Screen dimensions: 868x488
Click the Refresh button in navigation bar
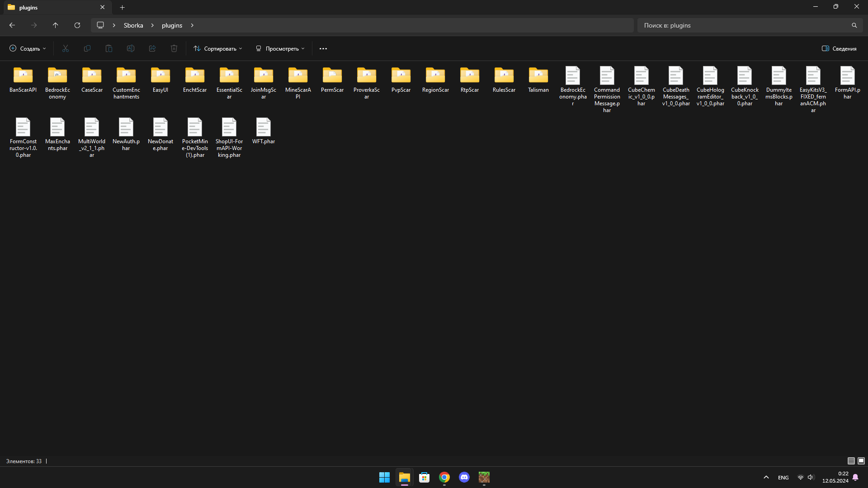click(x=77, y=25)
